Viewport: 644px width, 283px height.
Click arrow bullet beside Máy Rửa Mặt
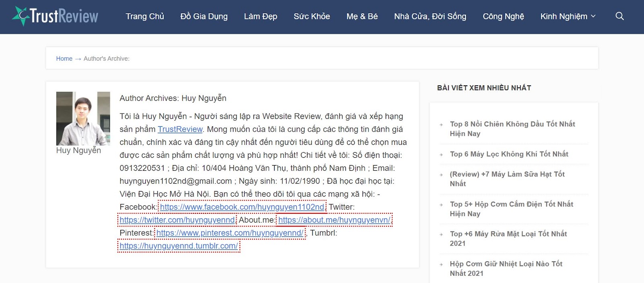click(x=441, y=234)
